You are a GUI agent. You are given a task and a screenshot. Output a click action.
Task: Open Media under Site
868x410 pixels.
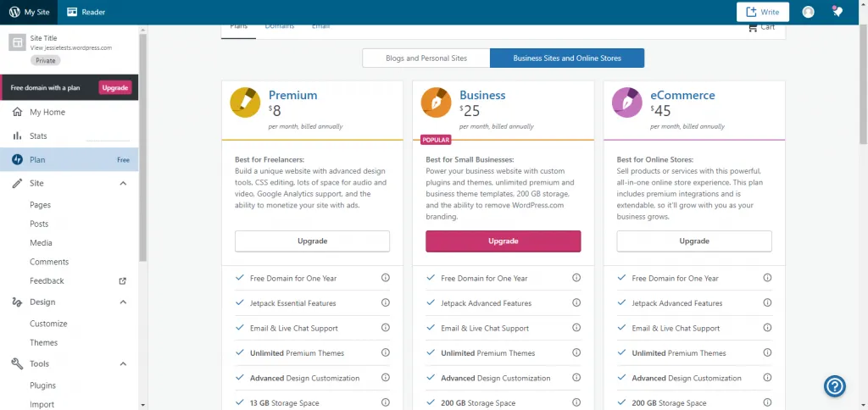click(x=41, y=243)
